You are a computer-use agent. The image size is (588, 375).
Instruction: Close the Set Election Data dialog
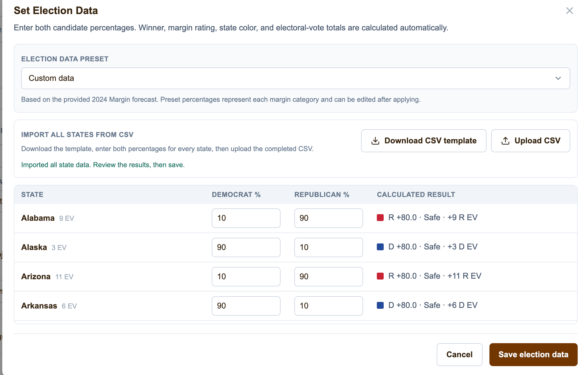[569, 11]
